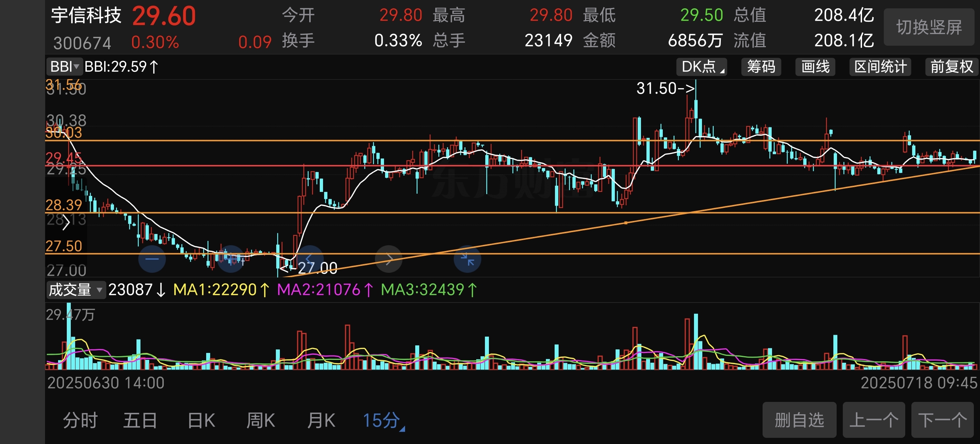
Task: Tap the start date 20250630 14:00
Action: [106, 383]
